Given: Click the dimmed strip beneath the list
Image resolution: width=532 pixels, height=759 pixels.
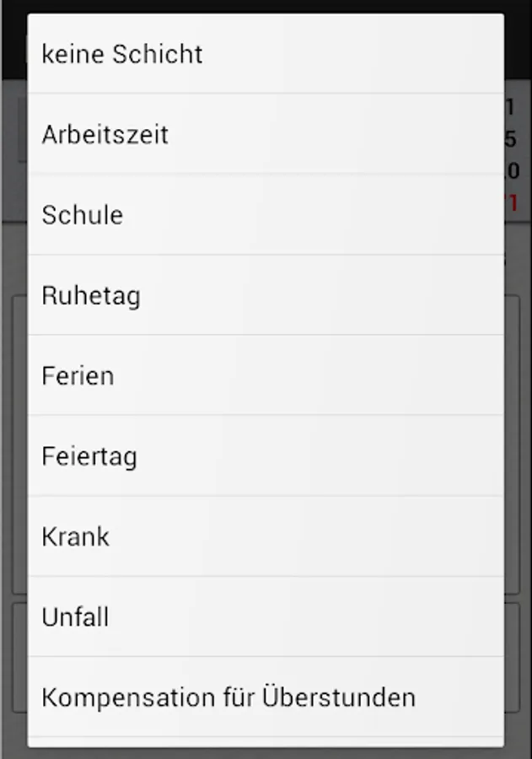Looking at the screenshot, I should [266, 753].
